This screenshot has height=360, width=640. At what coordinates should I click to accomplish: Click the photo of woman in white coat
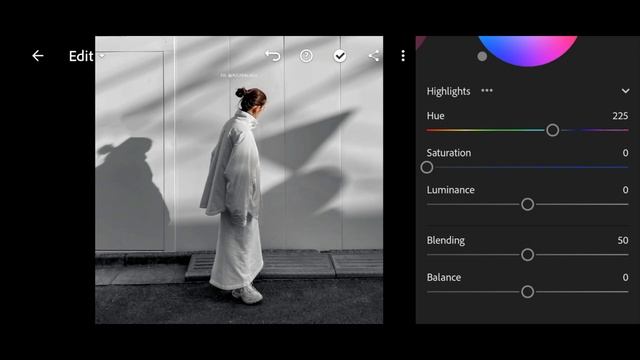(239, 180)
